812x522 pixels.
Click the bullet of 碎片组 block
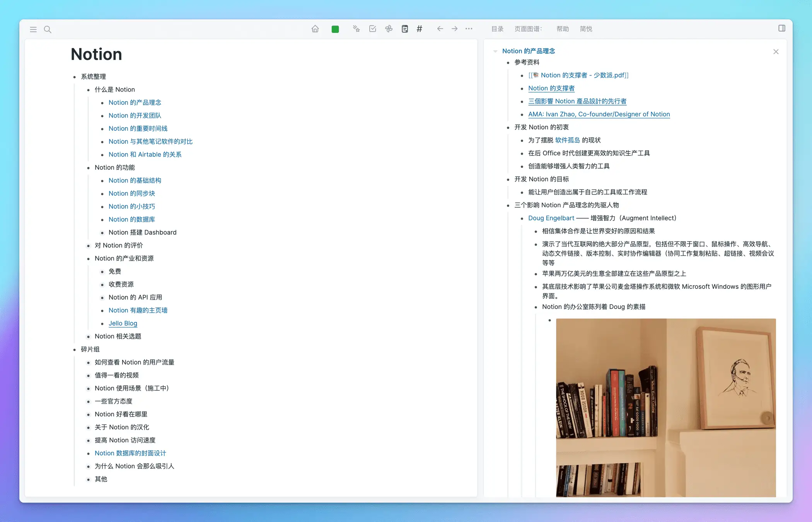point(75,350)
